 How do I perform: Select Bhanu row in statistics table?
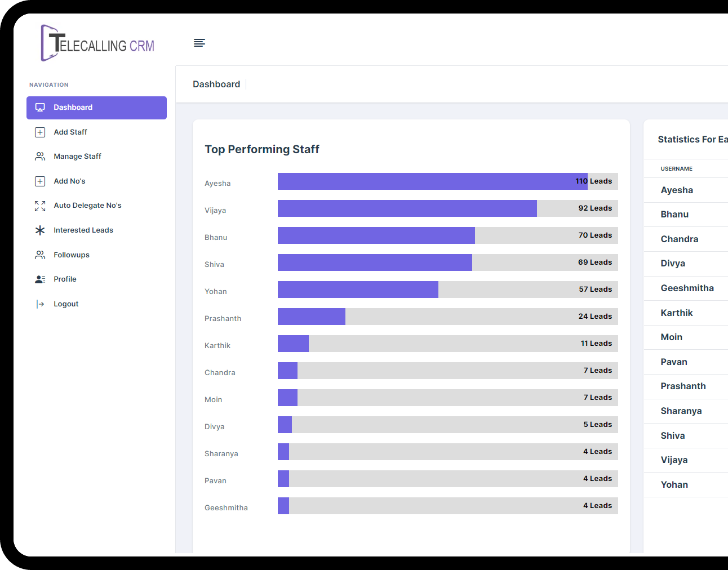686,215
